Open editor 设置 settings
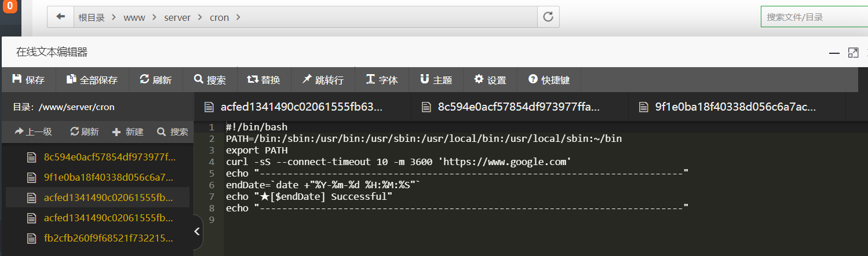 pos(490,80)
